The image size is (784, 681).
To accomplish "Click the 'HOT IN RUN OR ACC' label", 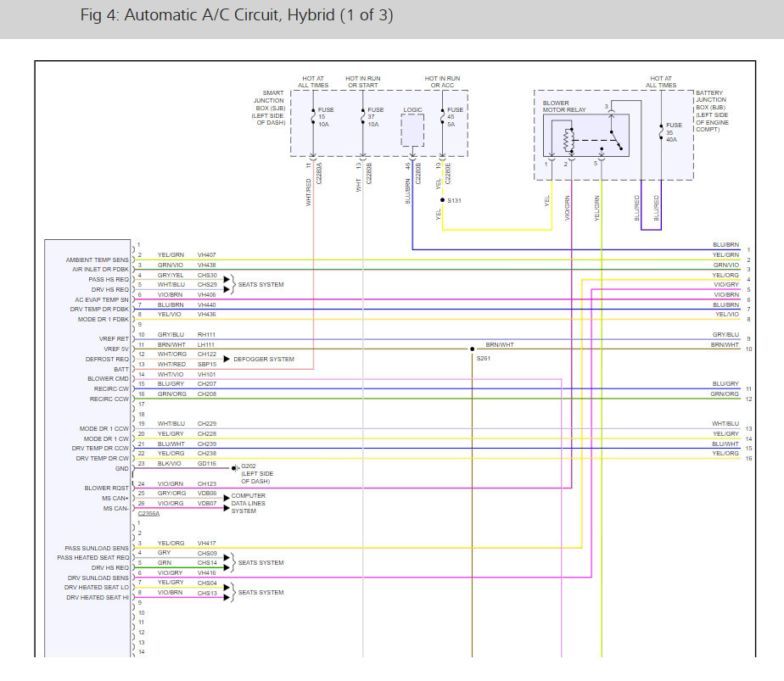I will (443, 82).
